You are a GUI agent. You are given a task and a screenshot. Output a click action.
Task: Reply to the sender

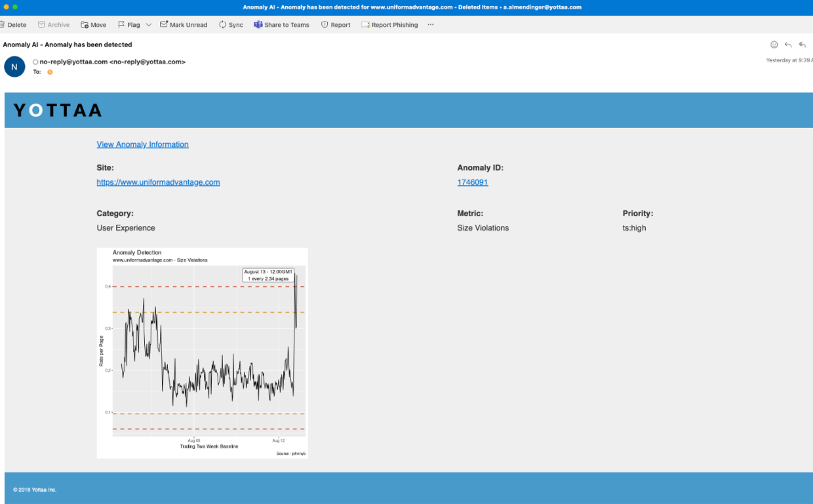pos(788,45)
